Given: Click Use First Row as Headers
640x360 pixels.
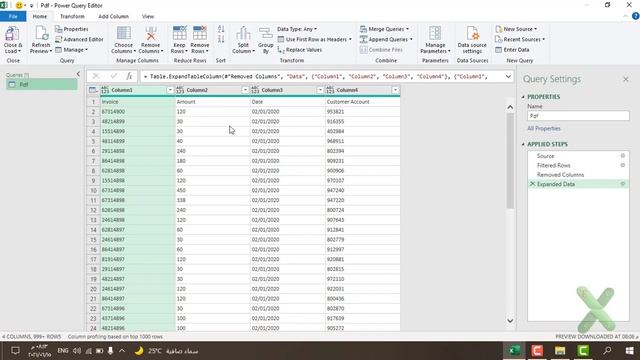Looking at the screenshot, I should tap(314, 39).
